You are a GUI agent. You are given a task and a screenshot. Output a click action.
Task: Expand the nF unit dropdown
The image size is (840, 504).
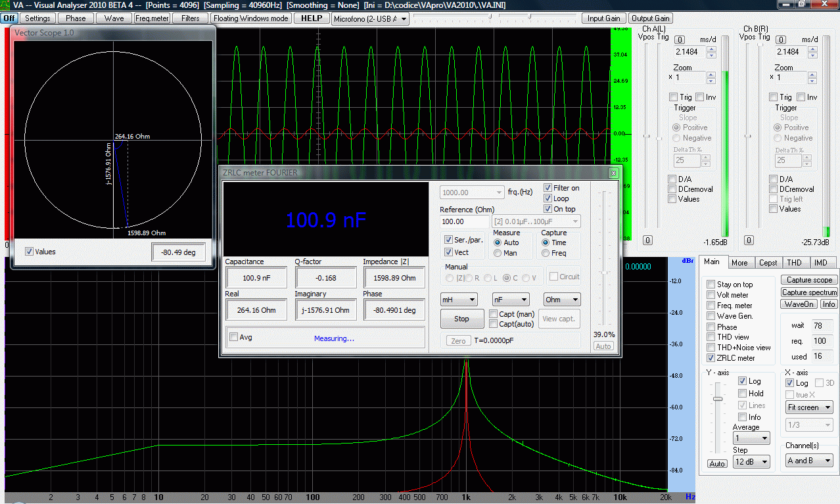[x=511, y=300]
